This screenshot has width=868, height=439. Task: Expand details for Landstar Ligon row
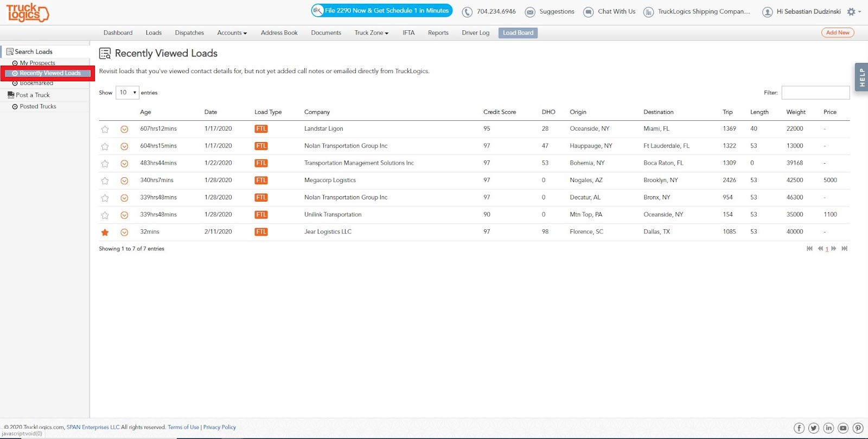click(124, 129)
